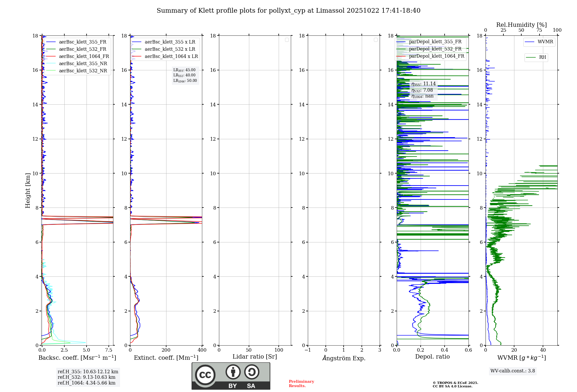
Task: Click the lidar ratio LR values box
Action: point(185,75)
